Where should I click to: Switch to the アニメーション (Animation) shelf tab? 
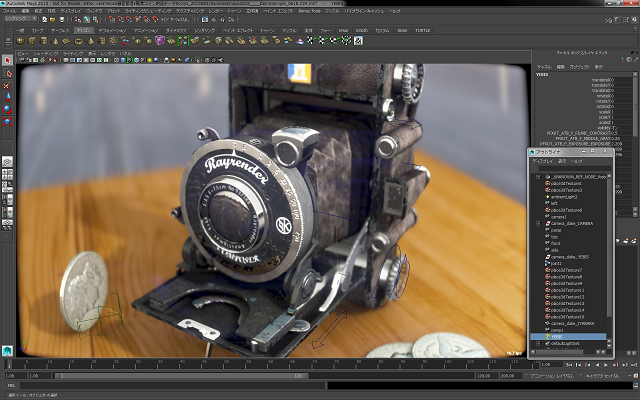point(146,30)
